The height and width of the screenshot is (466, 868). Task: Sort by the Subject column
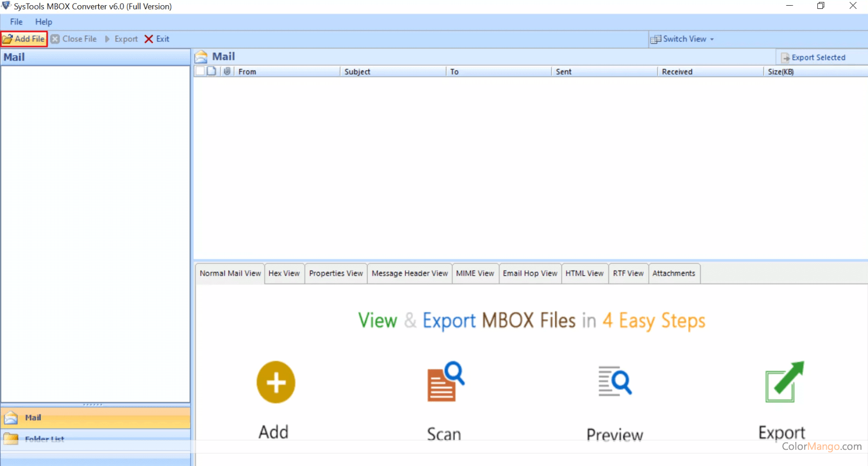[393, 72]
